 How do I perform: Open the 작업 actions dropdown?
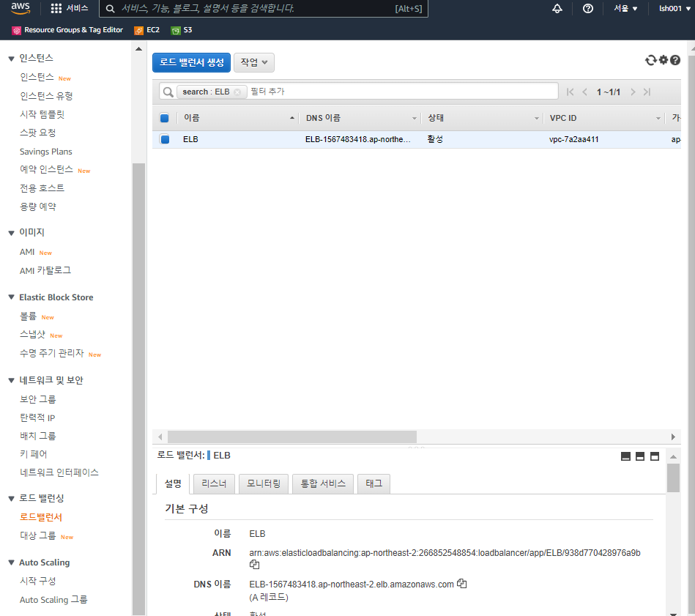pyautogui.click(x=254, y=62)
